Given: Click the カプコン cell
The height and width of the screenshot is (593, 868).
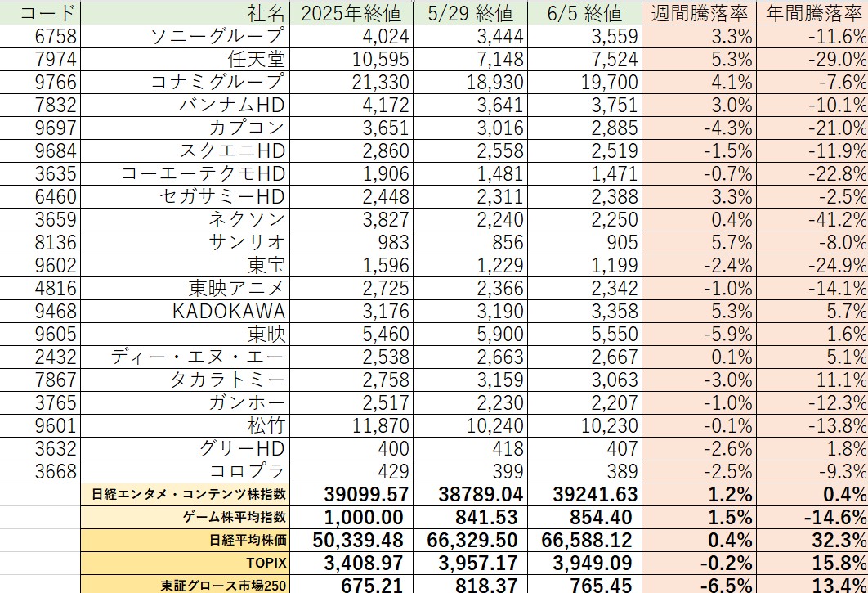Looking at the screenshot, I should (x=185, y=128).
